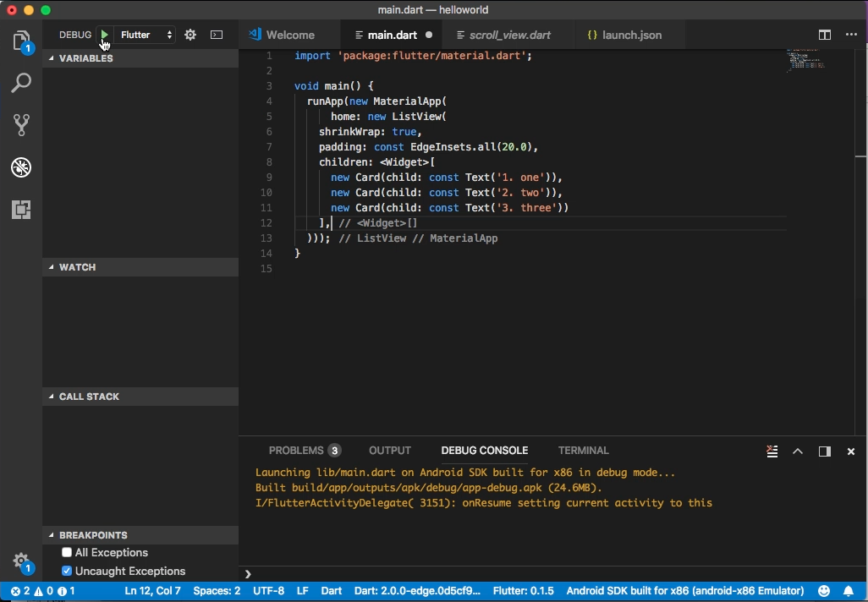Click 'shrinkWrap: true,' in the code
The height and width of the screenshot is (602, 868).
371,132
